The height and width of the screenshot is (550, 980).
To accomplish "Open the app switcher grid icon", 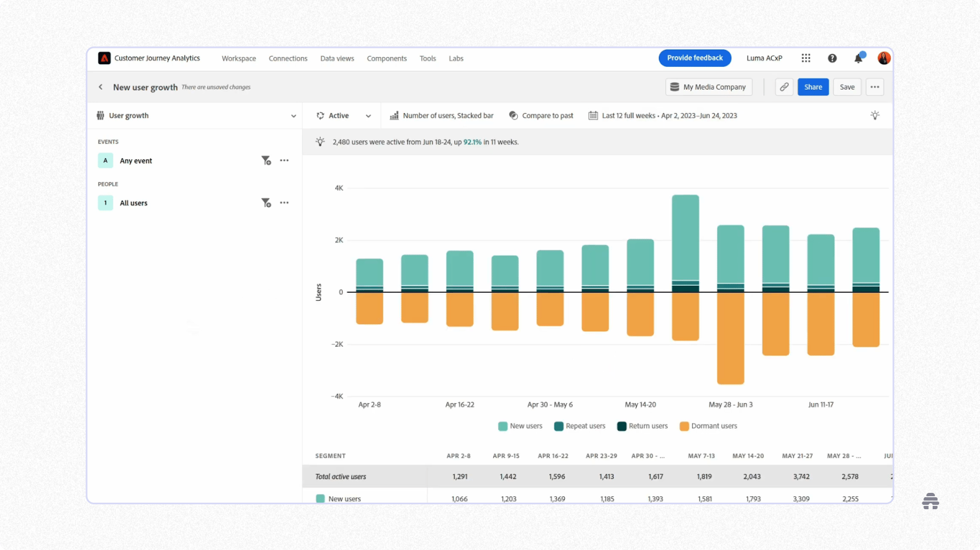I will [x=806, y=58].
